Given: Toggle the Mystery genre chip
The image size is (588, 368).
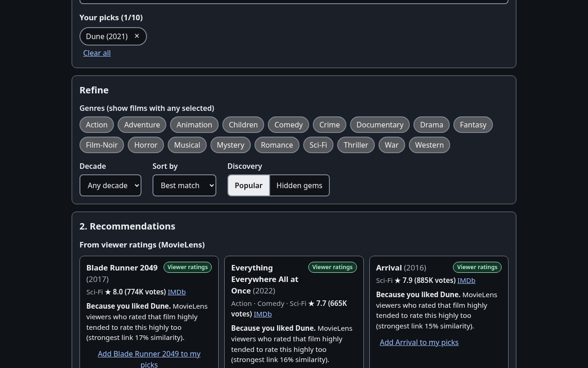Looking at the screenshot, I should [231, 145].
